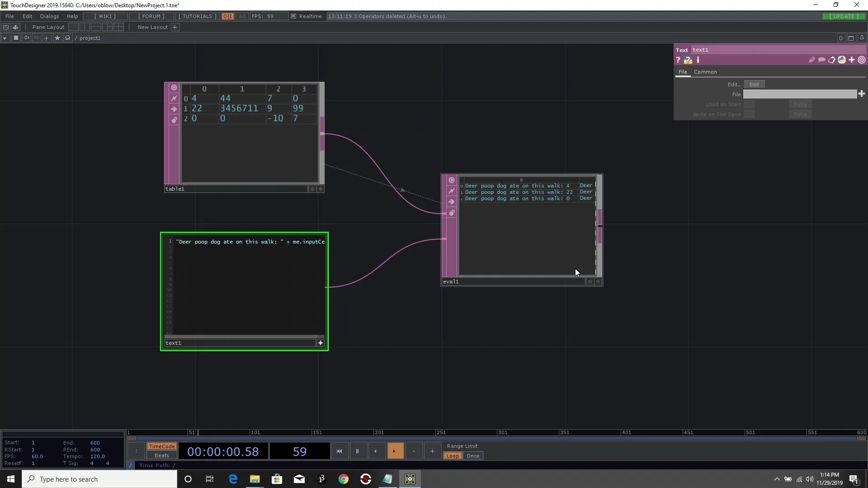This screenshot has width=868, height=488.
Task: Open the Dialogs menu
Action: [x=49, y=16]
